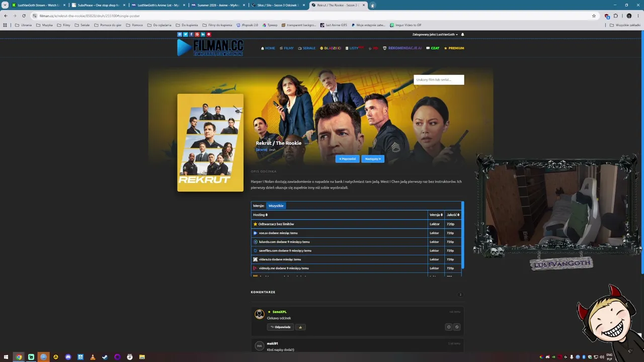Open the new tab button
Screen dimensions: 644x362
click(372, 5)
